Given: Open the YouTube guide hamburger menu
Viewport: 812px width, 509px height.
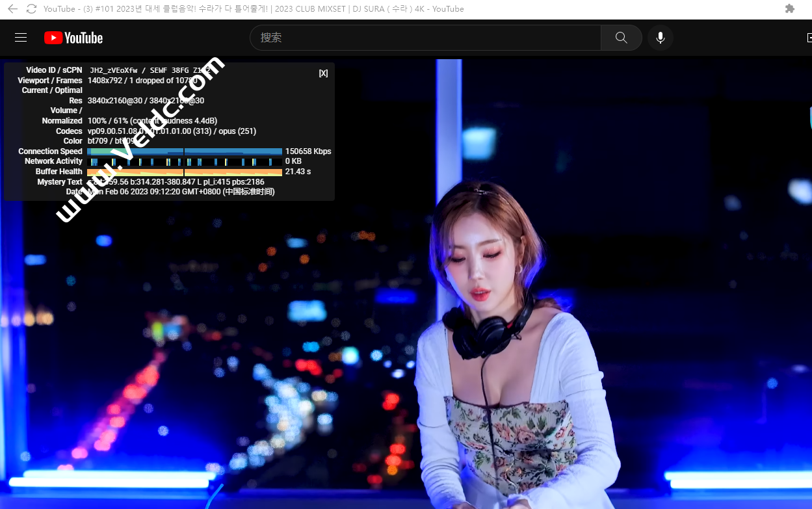Looking at the screenshot, I should pos(21,38).
